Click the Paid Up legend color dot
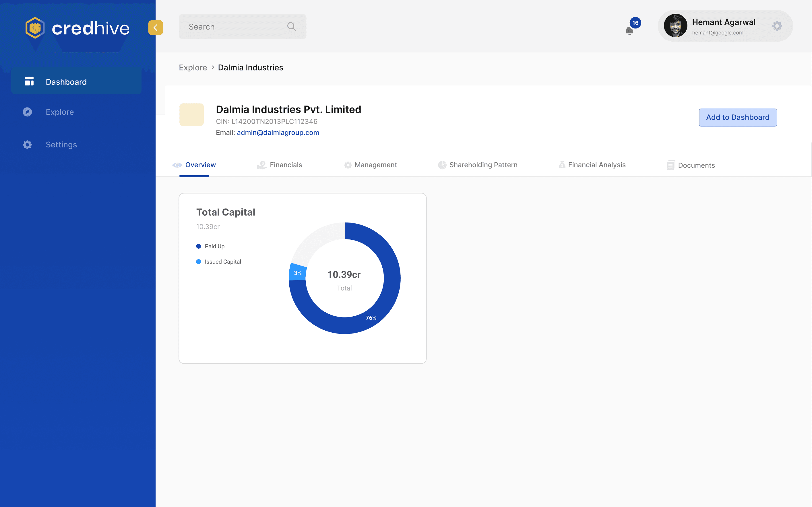The width and height of the screenshot is (812, 507). (x=199, y=246)
